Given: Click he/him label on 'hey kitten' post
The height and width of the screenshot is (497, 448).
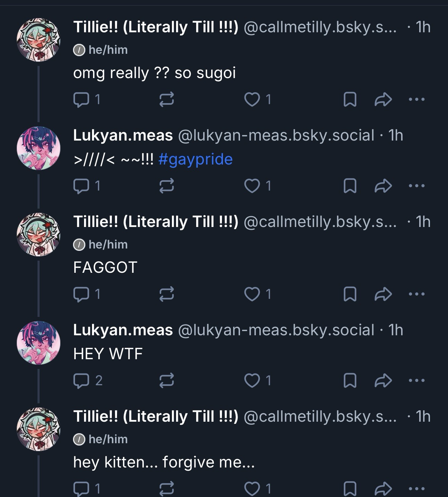Looking at the screenshot, I should coord(101,439).
